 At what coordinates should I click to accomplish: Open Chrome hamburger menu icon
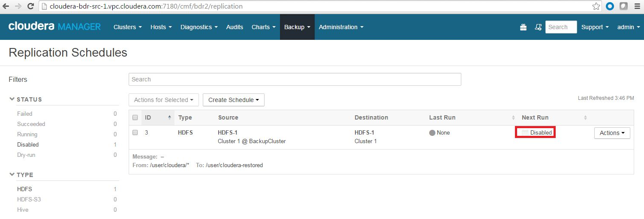637,6
